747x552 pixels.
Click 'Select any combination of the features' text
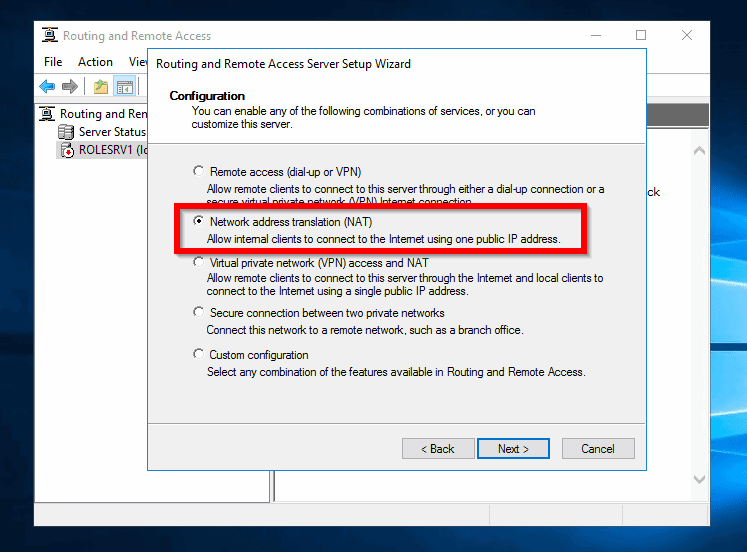click(x=396, y=372)
